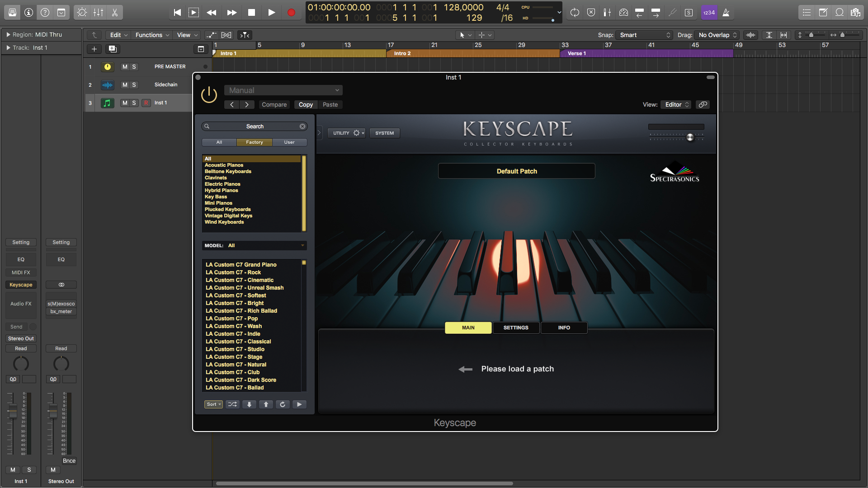Toggle the metronome click icon

click(726, 13)
